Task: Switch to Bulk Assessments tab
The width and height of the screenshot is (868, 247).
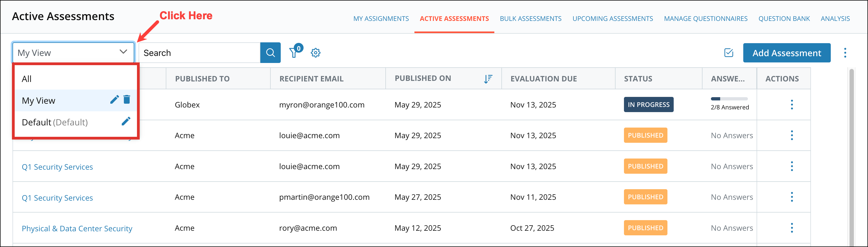Action: (530, 18)
